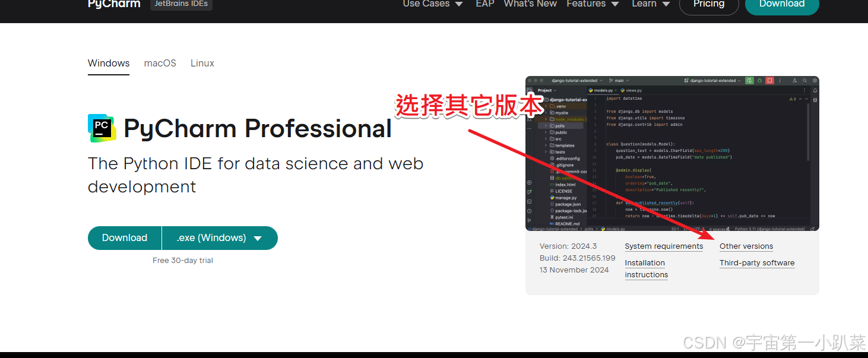868x358 pixels.
Task: Open System requirements link
Action: (x=664, y=246)
